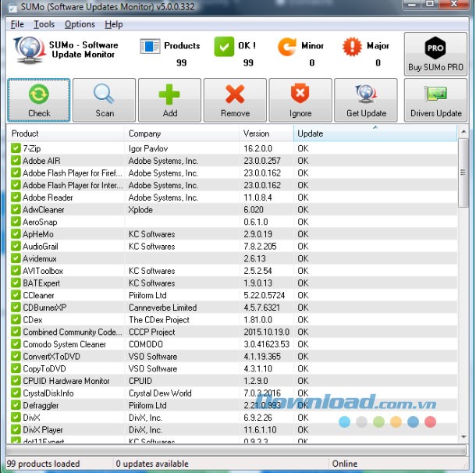Click Buy SUMo PRO button
This screenshot has height=473, width=476.
point(435,54)
